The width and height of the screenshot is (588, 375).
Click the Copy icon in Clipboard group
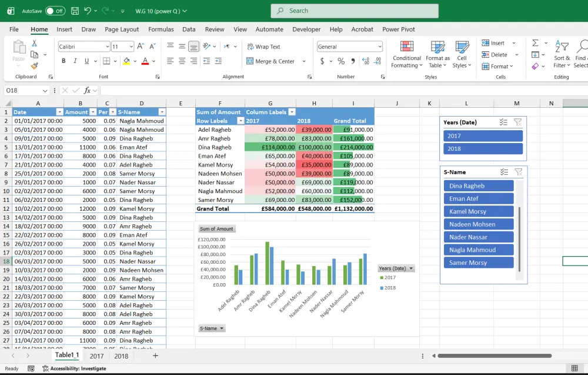34,54
